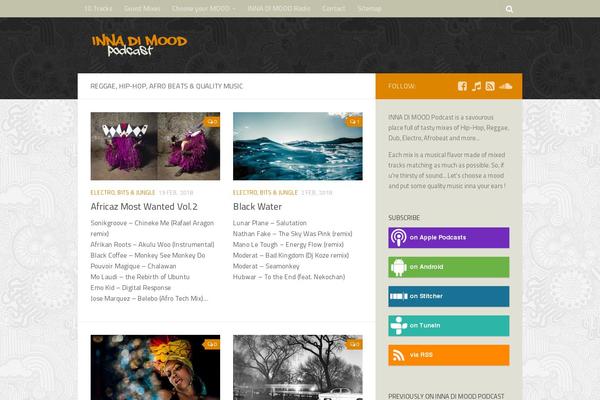Image resolution: width=600 pixels, height=400 pixels.
Task: Click 'Mo Laudi – the Rebirth of Ubuntu' line
Action: pyautogui.click(x=140, y=277)
